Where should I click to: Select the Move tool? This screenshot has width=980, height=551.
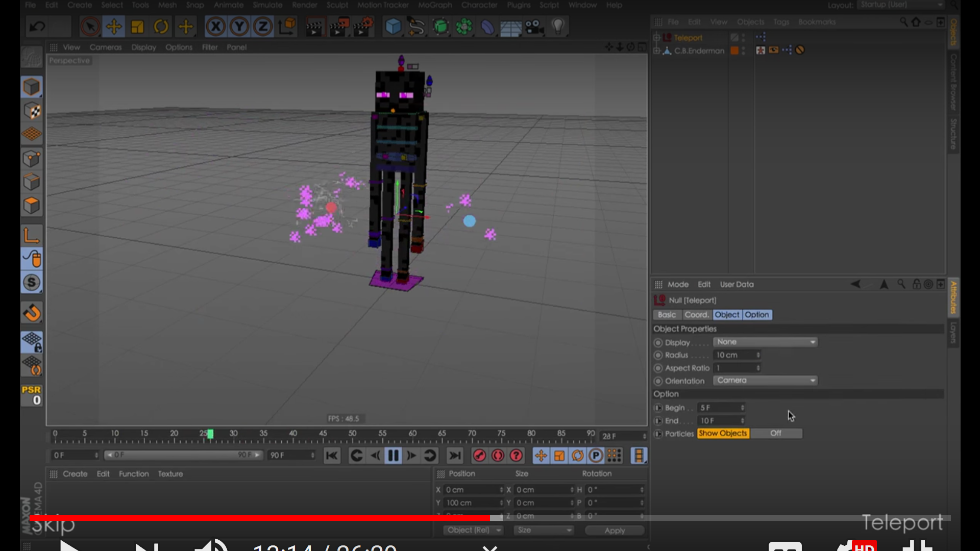(113, 27)
